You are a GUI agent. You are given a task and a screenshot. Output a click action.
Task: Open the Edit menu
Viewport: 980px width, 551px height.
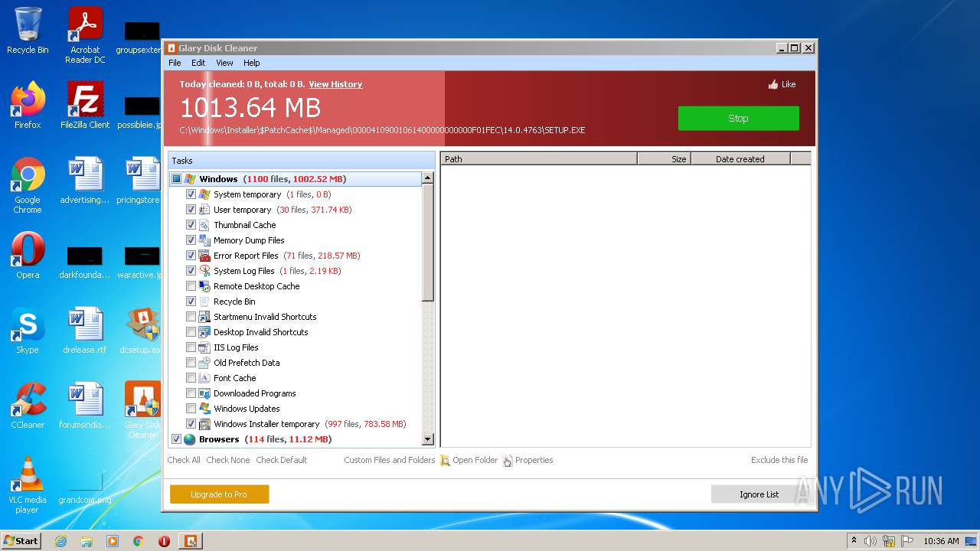[198, 63]
